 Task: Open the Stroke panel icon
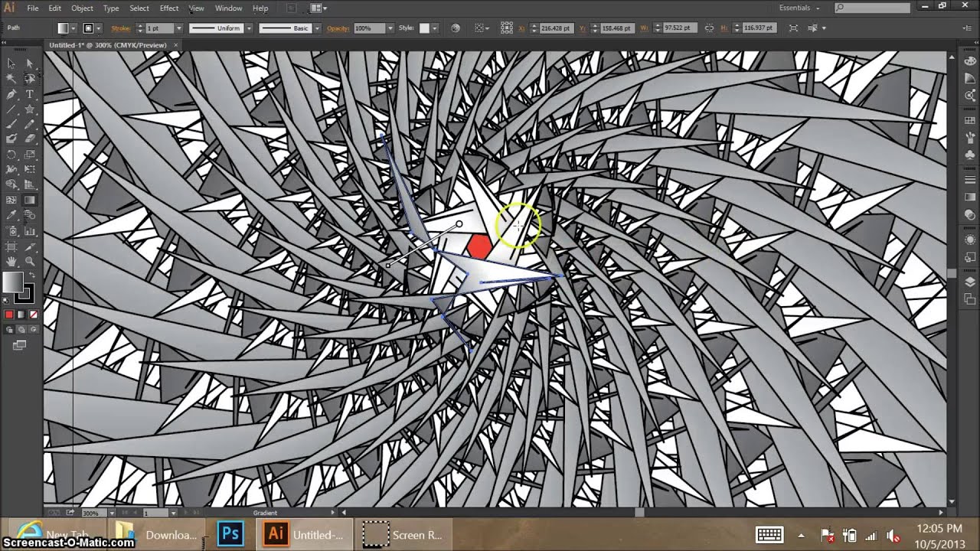[969, 180]
